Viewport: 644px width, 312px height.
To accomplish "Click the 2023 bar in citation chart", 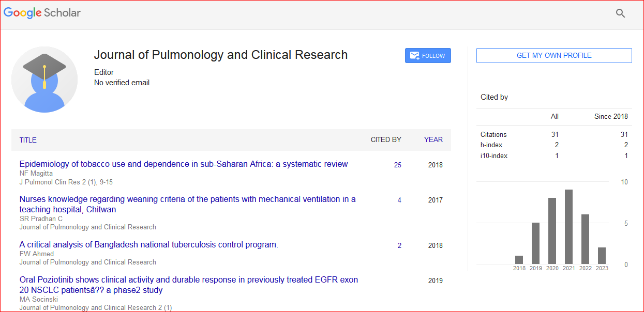I will click(x=602, y=256).
